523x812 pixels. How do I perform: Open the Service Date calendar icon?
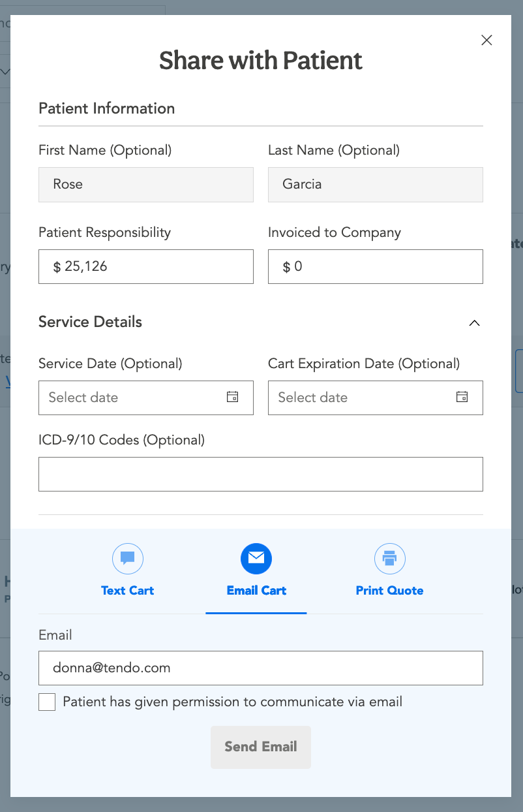(x=232, y=397)
